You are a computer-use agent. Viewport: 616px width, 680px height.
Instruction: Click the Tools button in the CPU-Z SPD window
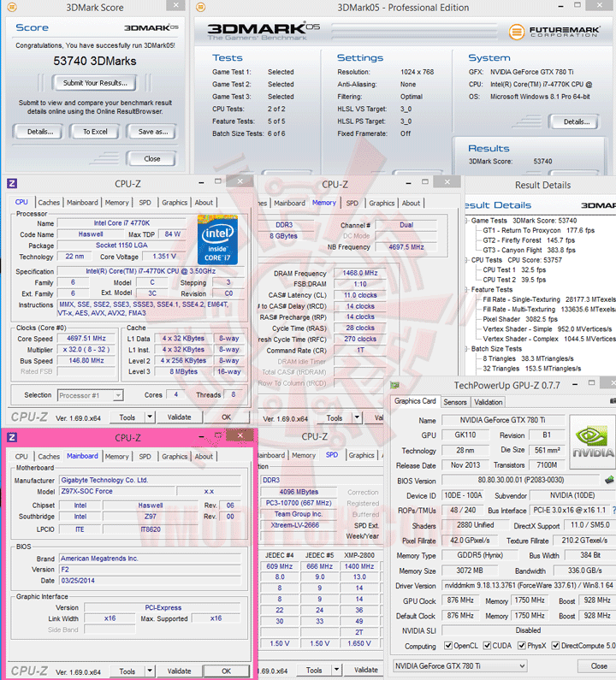pyautogui.click(x=314, y=670)
